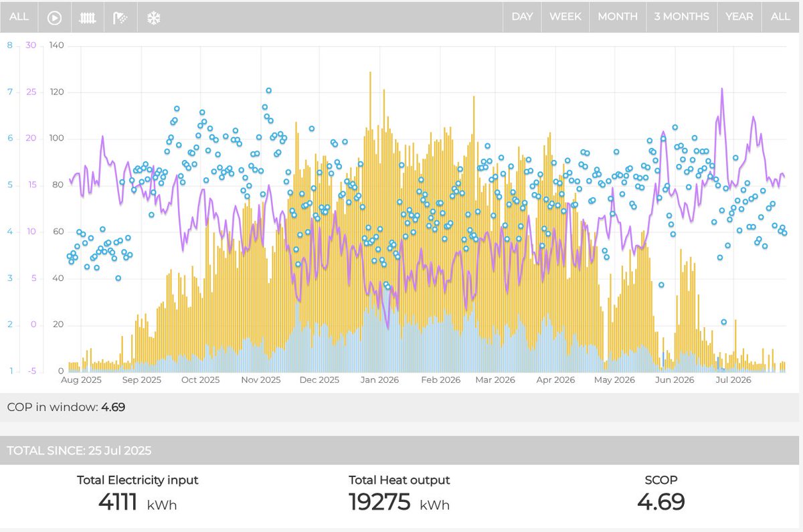Click the purple 25 temperature axis label
Image resolution: width=803 pixels, height=532 pixels.
31,92
